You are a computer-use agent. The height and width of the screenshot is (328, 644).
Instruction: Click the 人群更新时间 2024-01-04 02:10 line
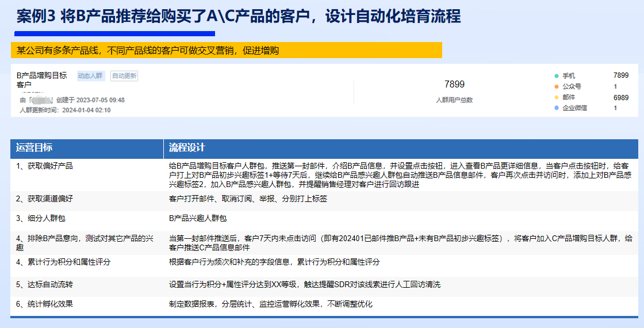(x=65, y=110)
